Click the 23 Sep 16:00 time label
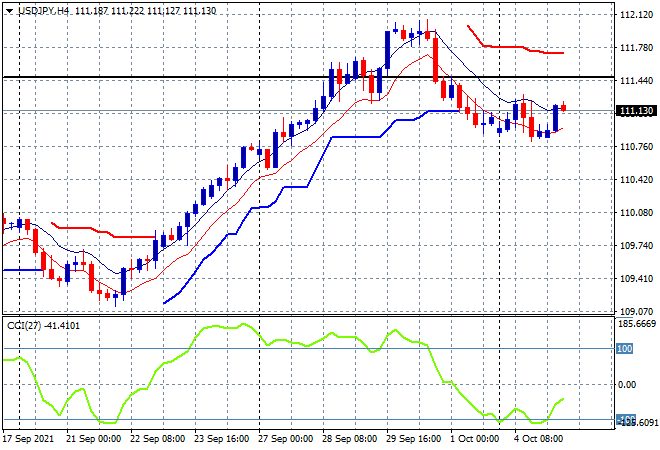Screen dimensions: 660x450 click(x=221, y=439)
